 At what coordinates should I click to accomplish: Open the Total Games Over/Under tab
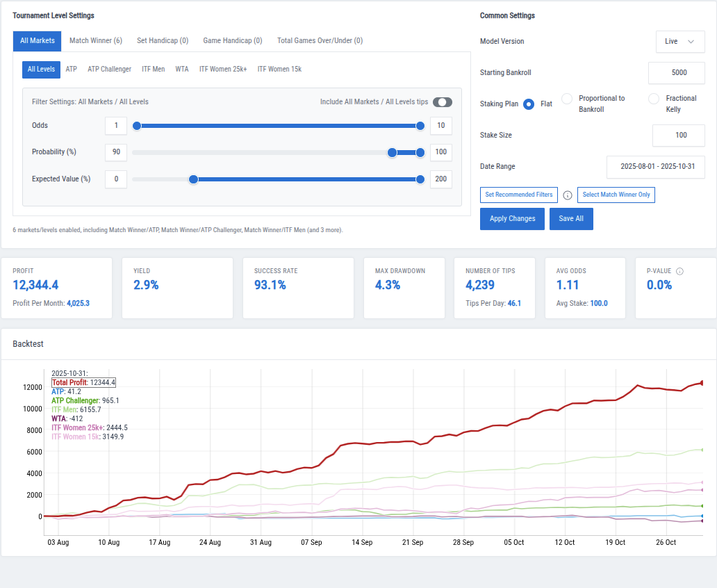pyautogui.click(x=319, y=40)
